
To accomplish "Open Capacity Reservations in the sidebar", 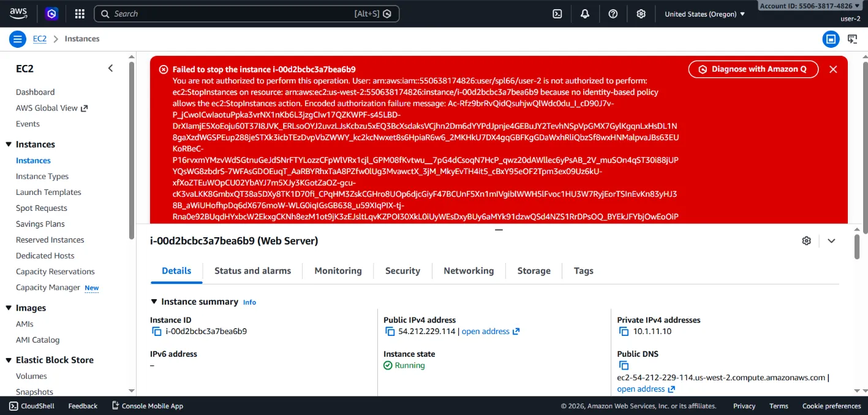I will pyautogui.click(x=55, y=272).
